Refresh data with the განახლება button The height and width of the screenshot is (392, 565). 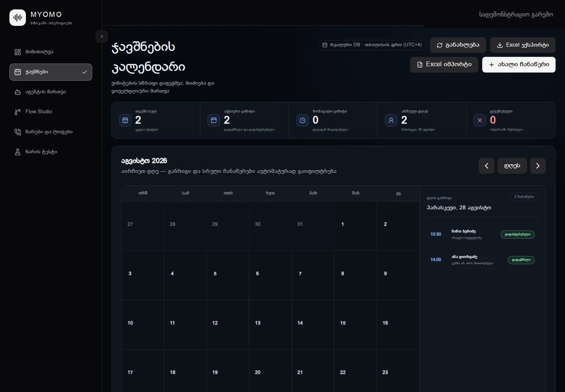[x=458, y=45]
